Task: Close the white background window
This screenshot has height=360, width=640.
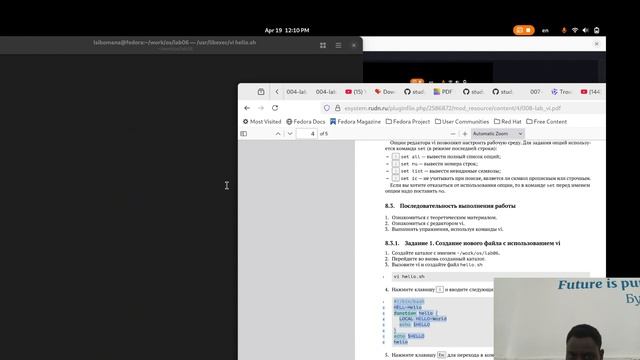Action: tap(596, 44)
